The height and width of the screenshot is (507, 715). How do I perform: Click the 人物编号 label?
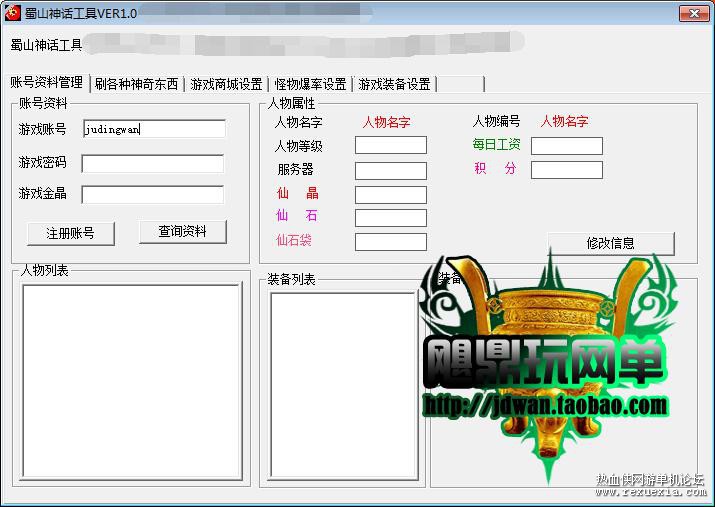tap(497, 121)
